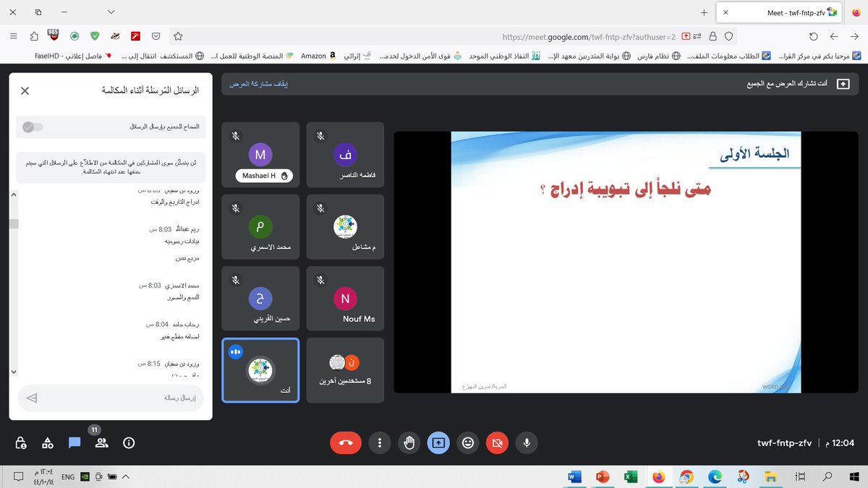The height and width of the screenshot is (488, 868).
Task: Open the النفاذ الوطني الموحد bookmark
Action: [x=504, y=56]
